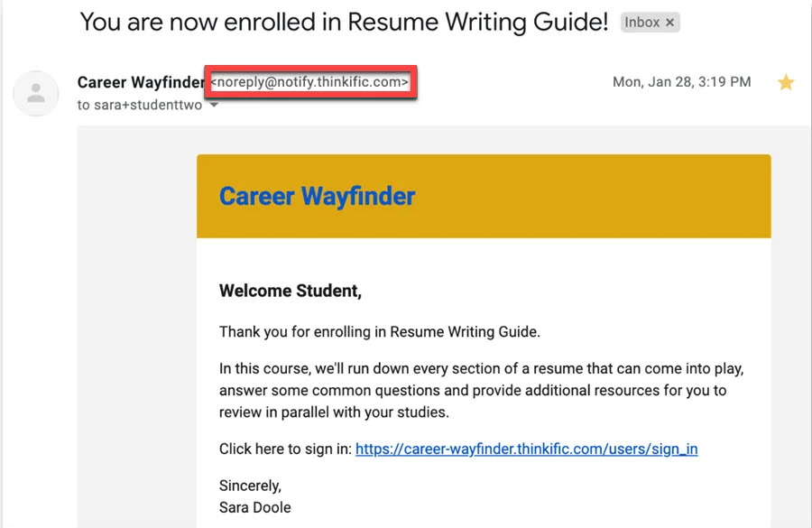
Task: Click the "Sara Doole" signature name
Action: [254, 507]
